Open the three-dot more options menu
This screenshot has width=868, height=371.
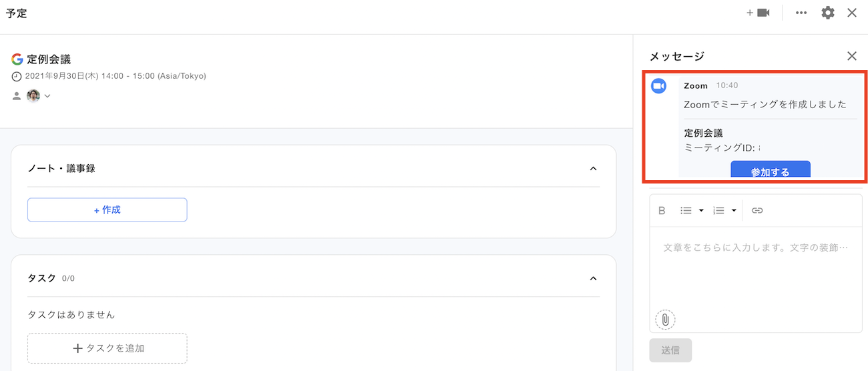801,13
